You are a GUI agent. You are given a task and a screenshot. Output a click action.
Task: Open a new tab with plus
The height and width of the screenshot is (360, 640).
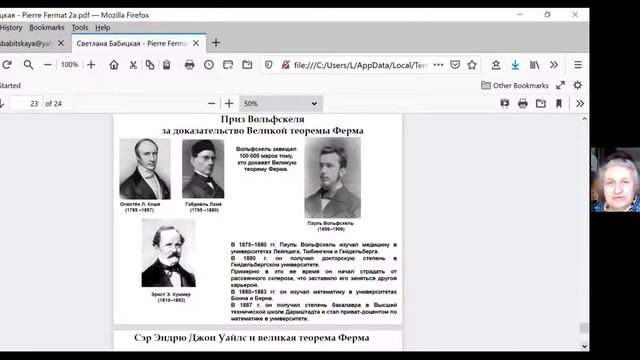tap(216, 43)
